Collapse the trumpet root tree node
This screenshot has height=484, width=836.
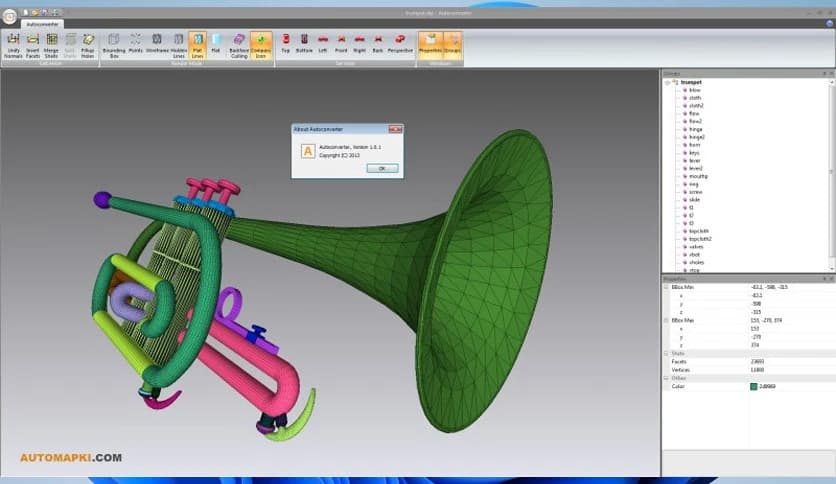(667, 82)
